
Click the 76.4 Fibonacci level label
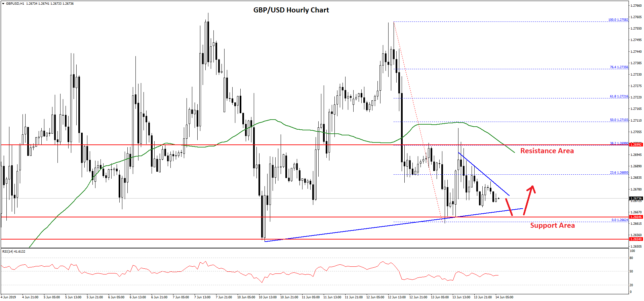pyautogui.click(x=619, y=67)
